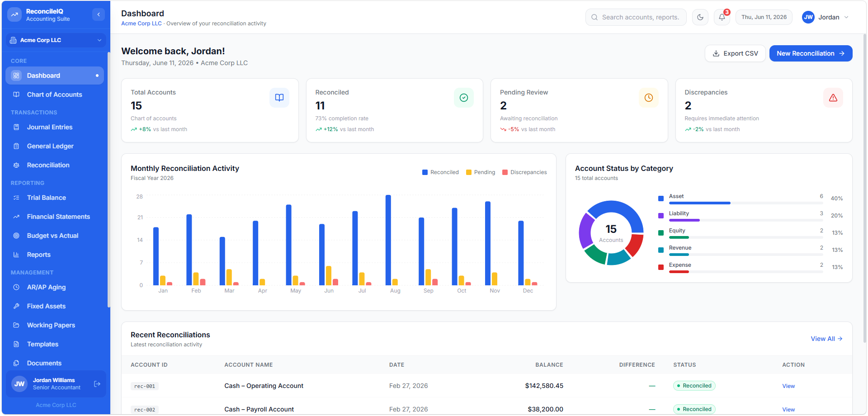Click the Total Accounts book icon
The width and height of the screenshot is (868, 416).
pos(279,98)
